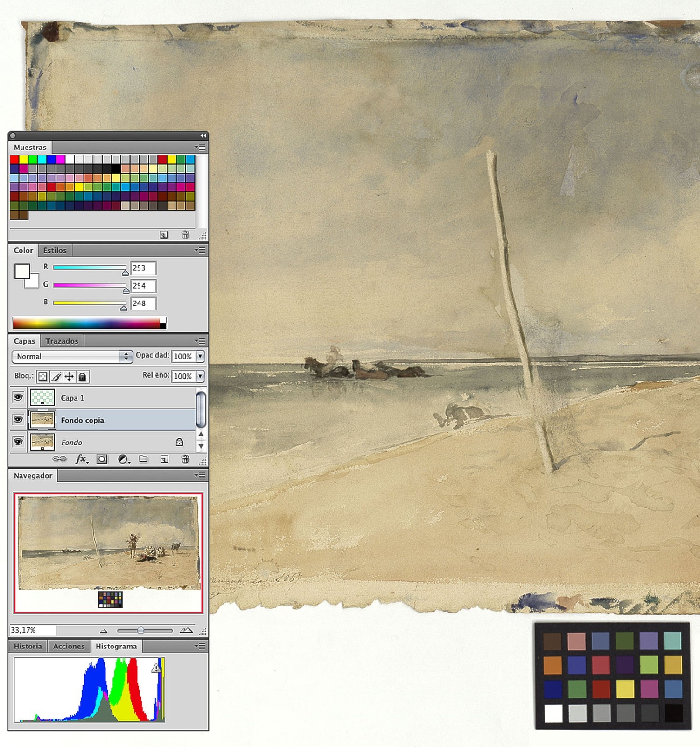Select the Capas tab
Viewport: 700px width, 747px height.
[x=24, y=341]
